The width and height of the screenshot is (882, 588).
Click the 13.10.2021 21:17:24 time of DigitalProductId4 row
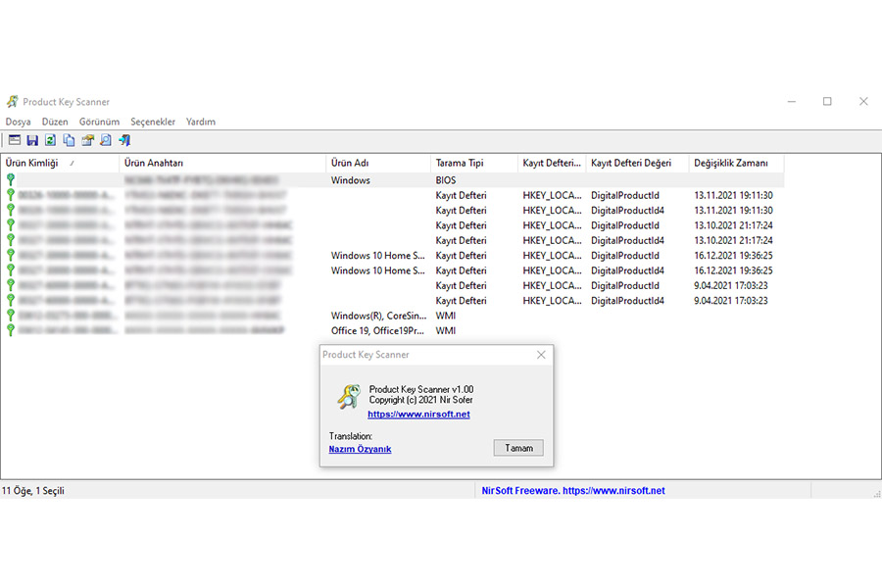(733, 240)
